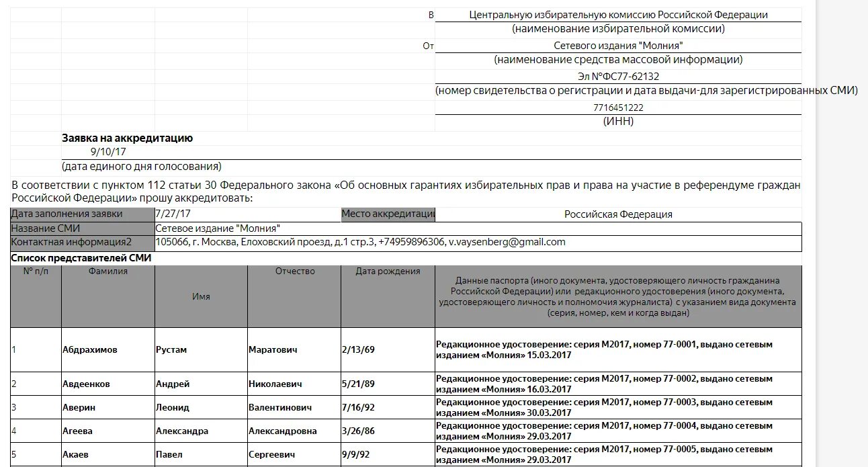Select the fill date value 7/27/17
The height and width of the screenshot is (467, 868).
pos(248,214)
